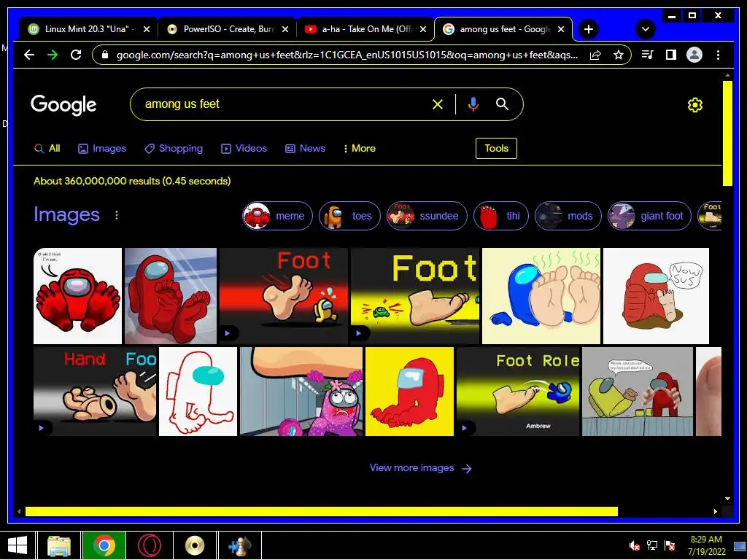Click the green forward arrow
This screenshot has height=560, width=747.
pyautogui.click(x=53, y=55)
